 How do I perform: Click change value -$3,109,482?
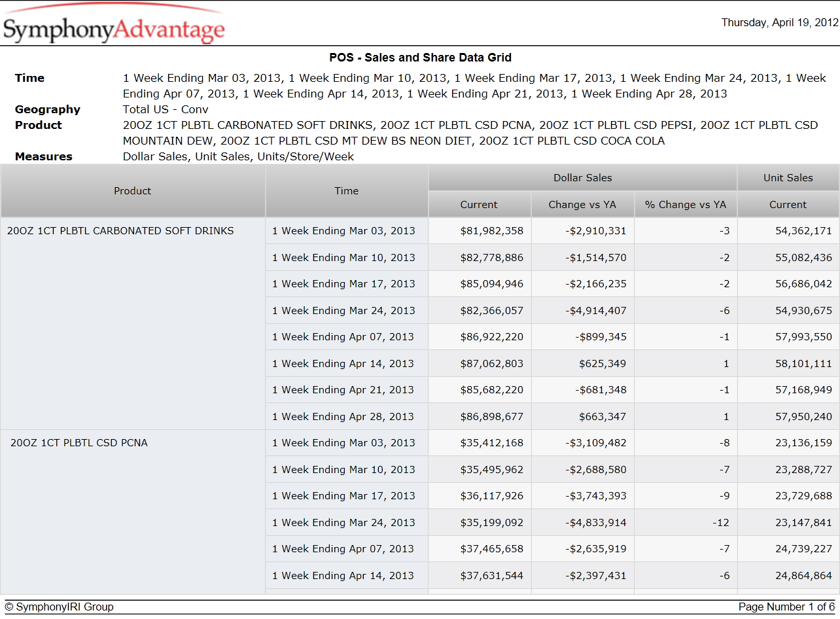coord(596,443)
